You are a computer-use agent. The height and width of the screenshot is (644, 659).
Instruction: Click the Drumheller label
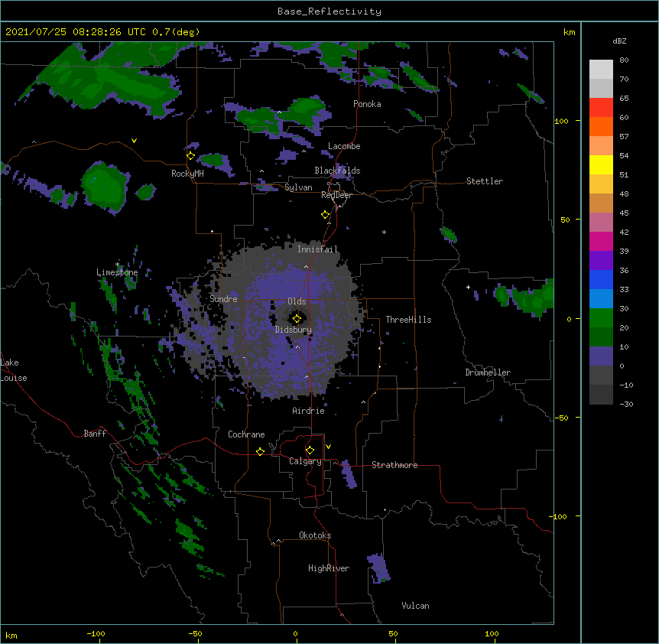(488, 372)
